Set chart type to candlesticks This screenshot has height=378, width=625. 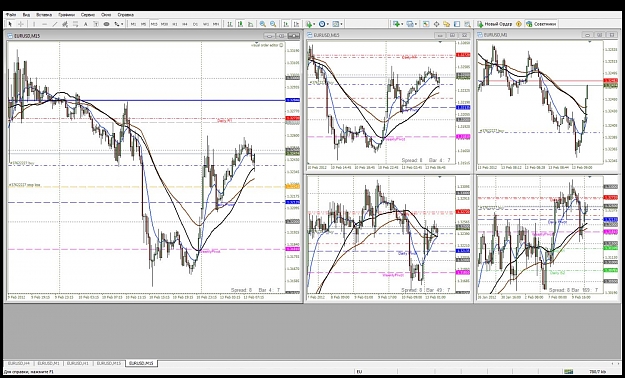[x=240, y=24]
